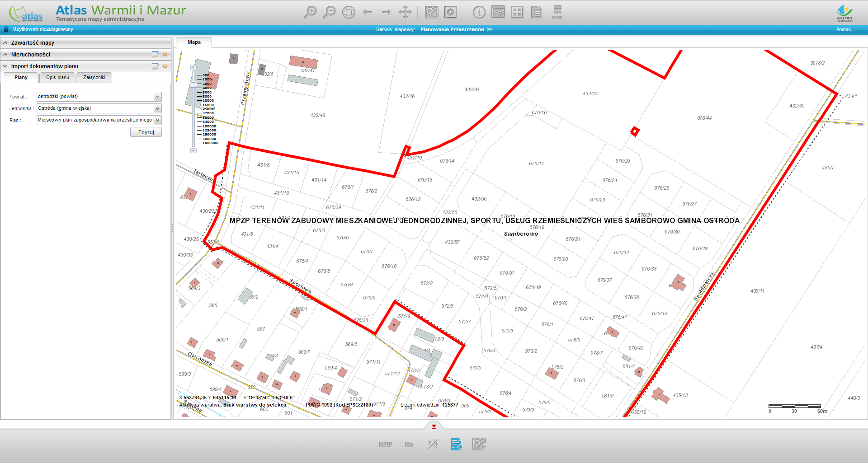868x463 pixels.
Task: Collapse the Import dokumentów planu section
Action: point(5,66)
